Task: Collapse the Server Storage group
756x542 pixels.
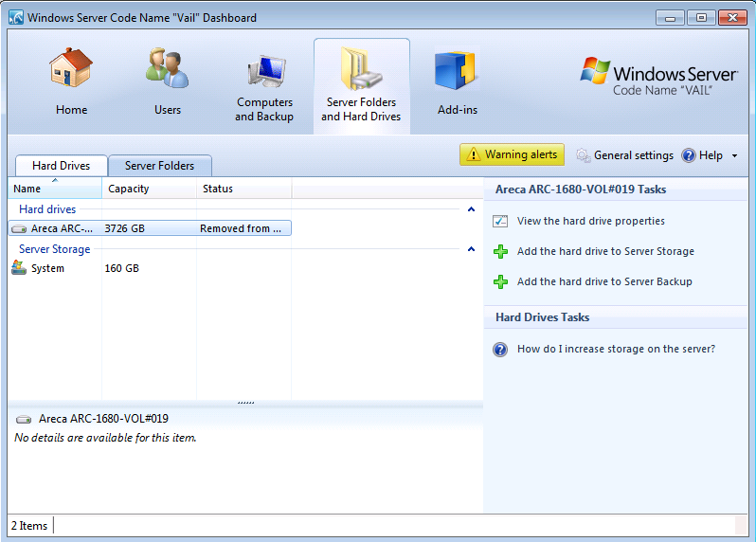Action: click(x=471, y=249)
